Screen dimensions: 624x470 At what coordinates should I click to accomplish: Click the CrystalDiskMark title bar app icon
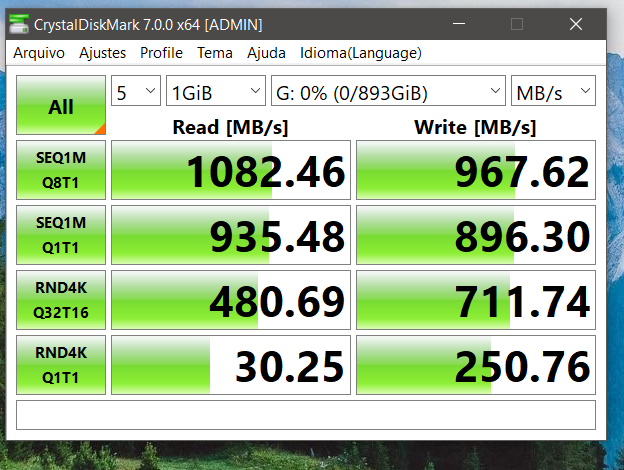pyautogui.click(x=19, y=24)
